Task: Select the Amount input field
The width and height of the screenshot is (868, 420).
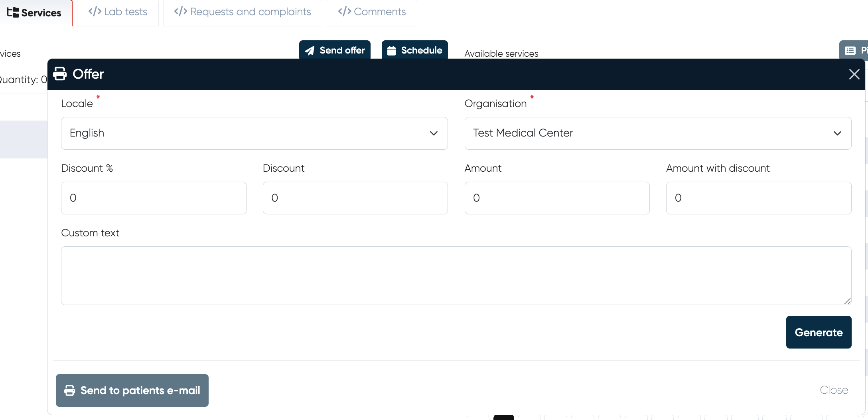Action: pos(557,198)
